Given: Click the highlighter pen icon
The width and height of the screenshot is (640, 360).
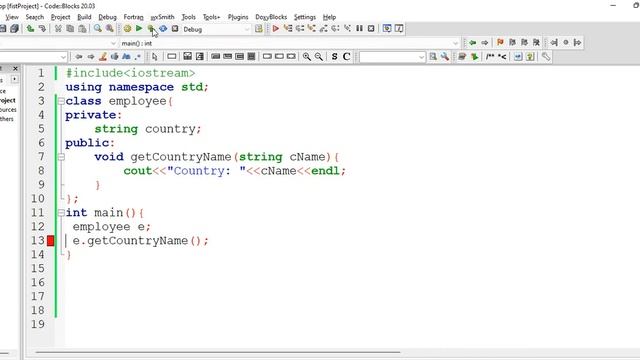Looking at the screenshot, I should (x=103, y=57).
